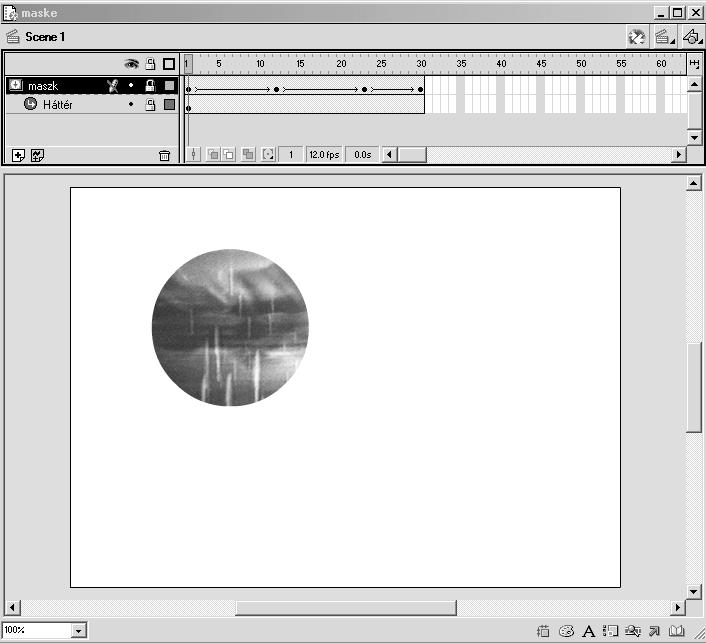Image resolution: width=706 pixels, height=643 pixels.
Task: Toggle outline color square of Háttér layer
Action: click(169, 104)
